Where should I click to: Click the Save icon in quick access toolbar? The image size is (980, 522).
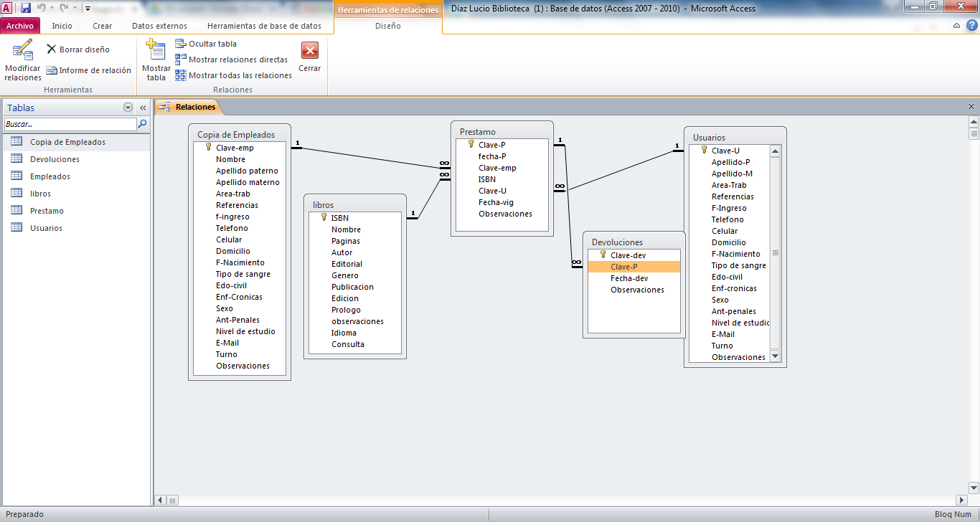tap(26, 9)
